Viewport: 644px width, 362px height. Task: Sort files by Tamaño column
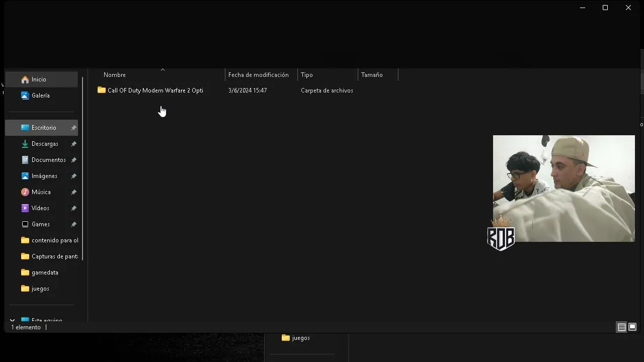click(378, 75)
